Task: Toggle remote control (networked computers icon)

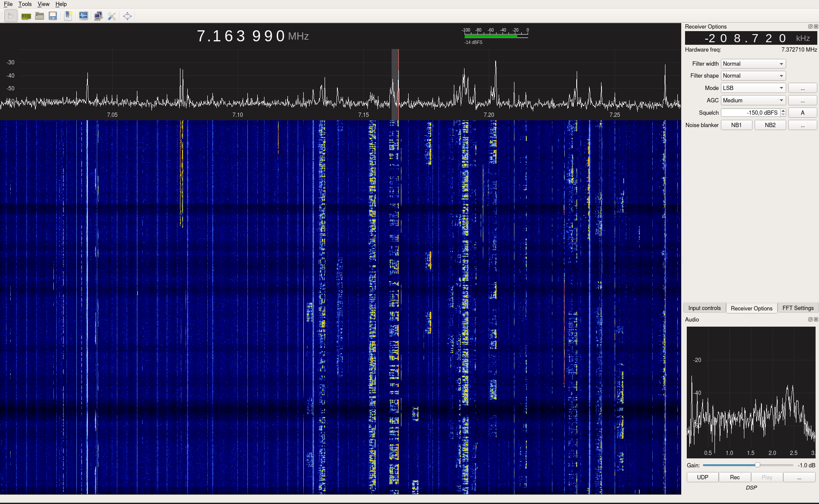Action: pyautogui.click(x=98, y=16)
